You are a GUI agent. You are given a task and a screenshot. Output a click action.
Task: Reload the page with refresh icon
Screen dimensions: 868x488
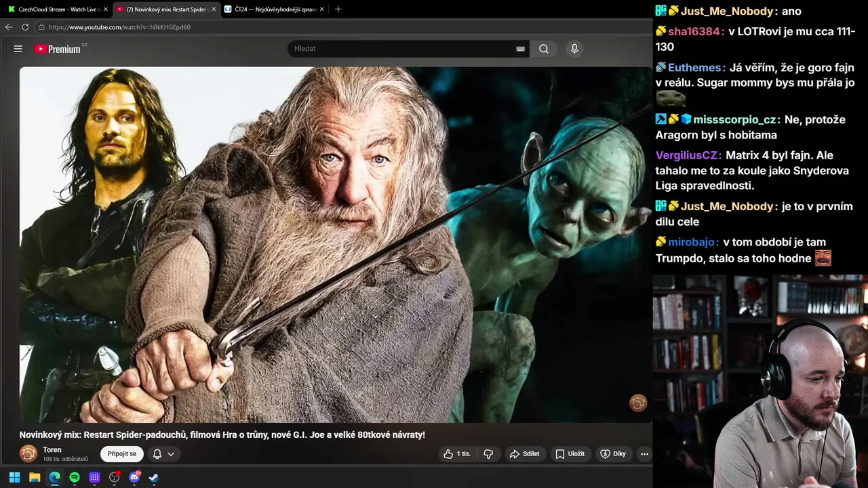(x=25, y=27)
